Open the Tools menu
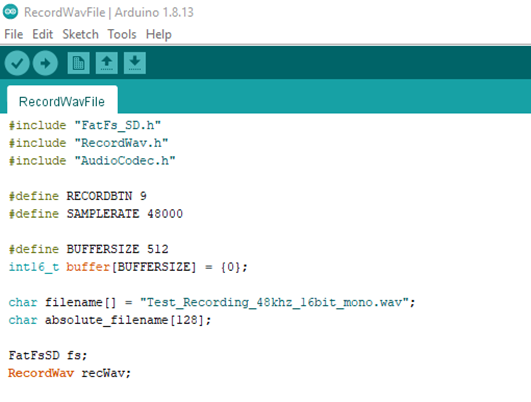This screenshot has width=531, height=402. tap(122, 34)
